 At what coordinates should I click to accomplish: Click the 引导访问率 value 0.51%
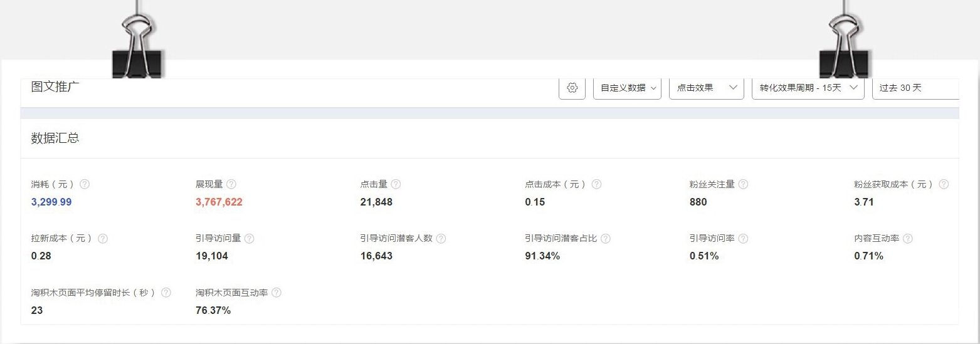(704, 256)
